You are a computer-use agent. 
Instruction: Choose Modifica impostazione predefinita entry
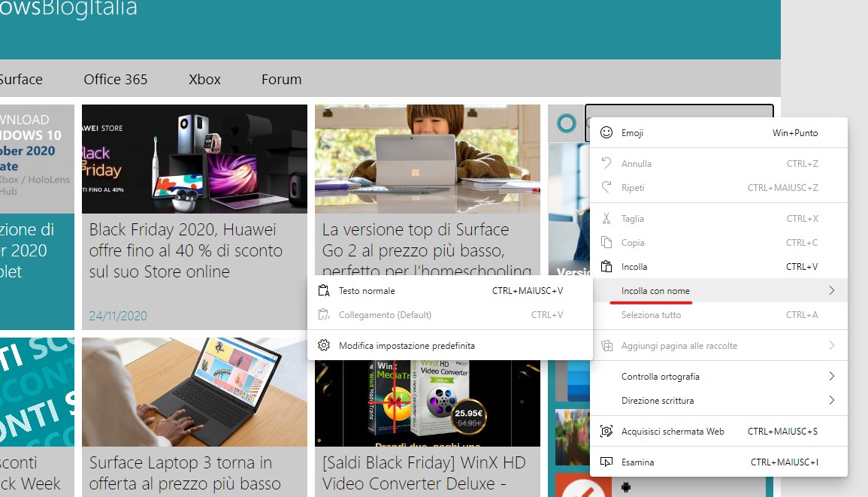click(450, 345)
